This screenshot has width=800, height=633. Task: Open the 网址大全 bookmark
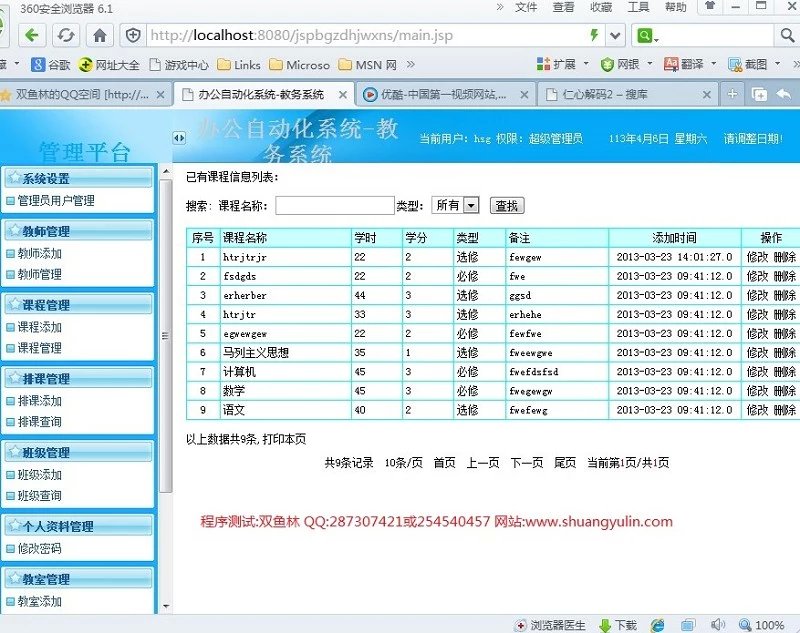[x=109, y=65]
